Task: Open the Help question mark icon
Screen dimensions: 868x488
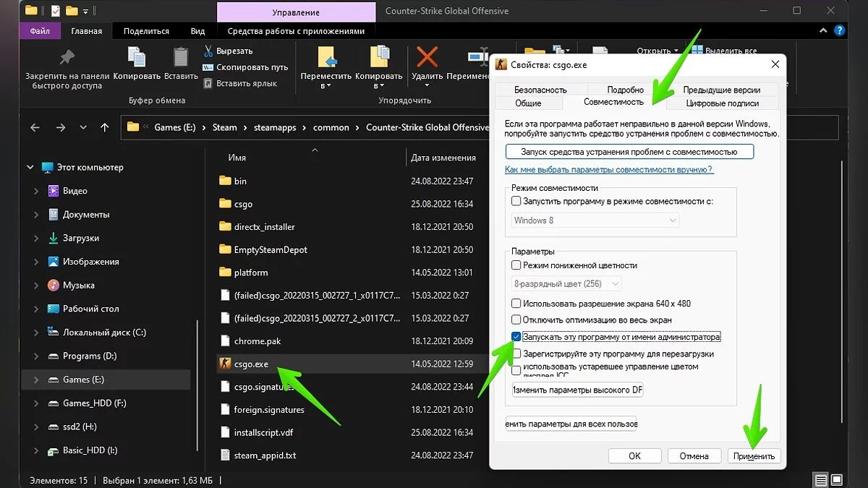Action: (839, 30)
